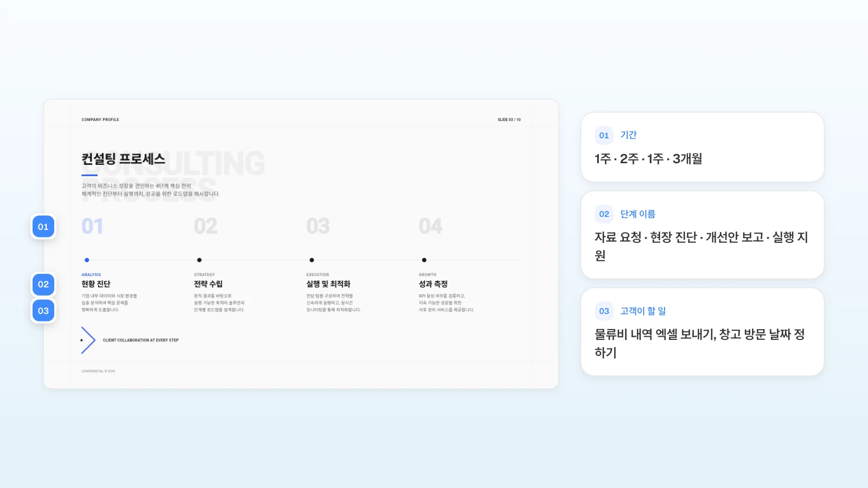Click the GROWTH label
868x488 pixels.
pyautogui.click(x=427, y=275)
